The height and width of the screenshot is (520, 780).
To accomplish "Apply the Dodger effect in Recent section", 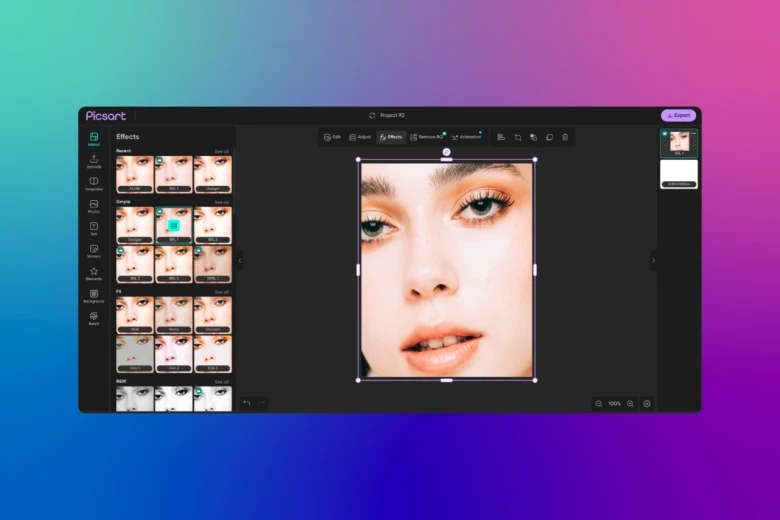I will [x=212, y=174].
